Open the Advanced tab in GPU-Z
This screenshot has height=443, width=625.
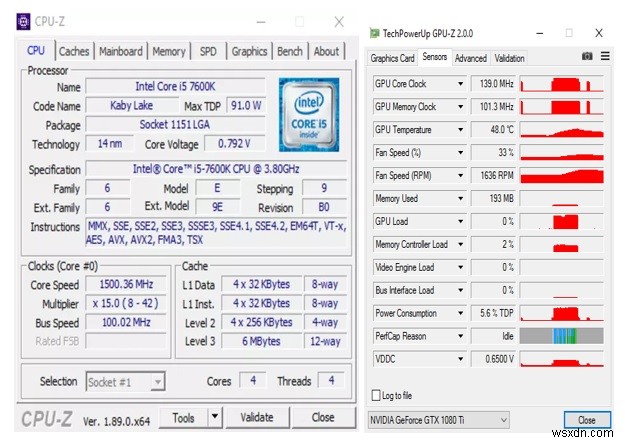471,58
